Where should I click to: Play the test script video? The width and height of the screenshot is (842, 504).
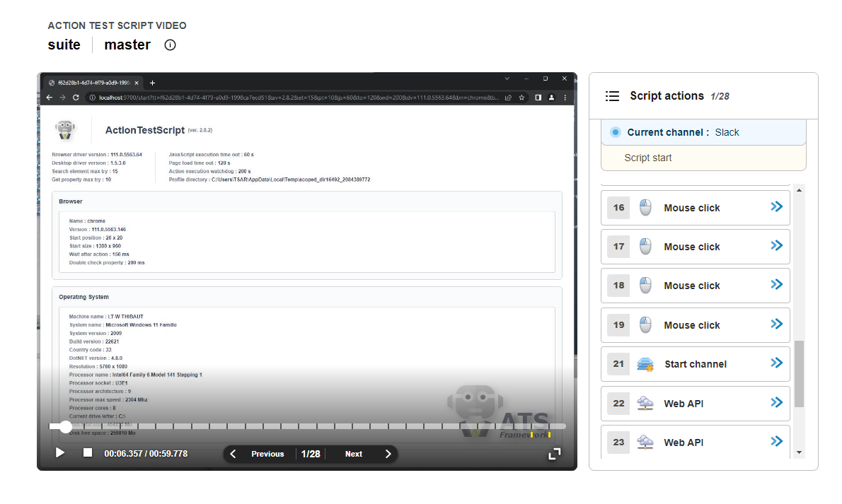(60, 453)
